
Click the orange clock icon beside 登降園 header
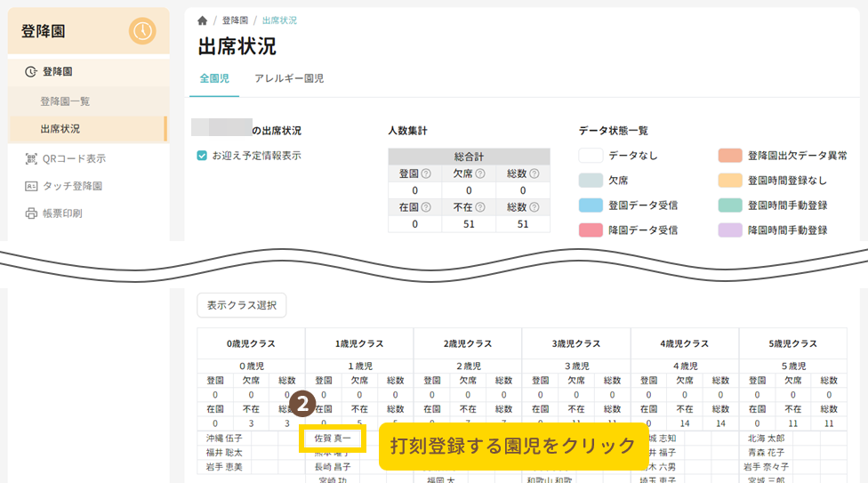[142, 31]
